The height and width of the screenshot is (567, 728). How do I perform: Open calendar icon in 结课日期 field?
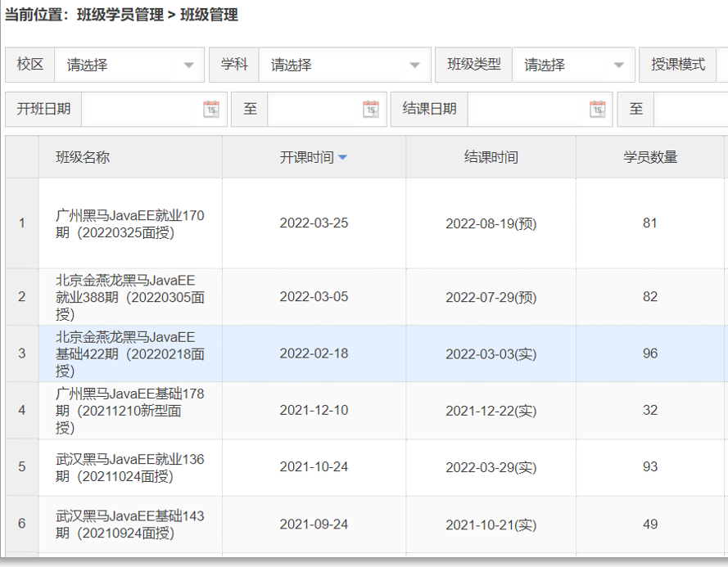(x=598, y=110)
